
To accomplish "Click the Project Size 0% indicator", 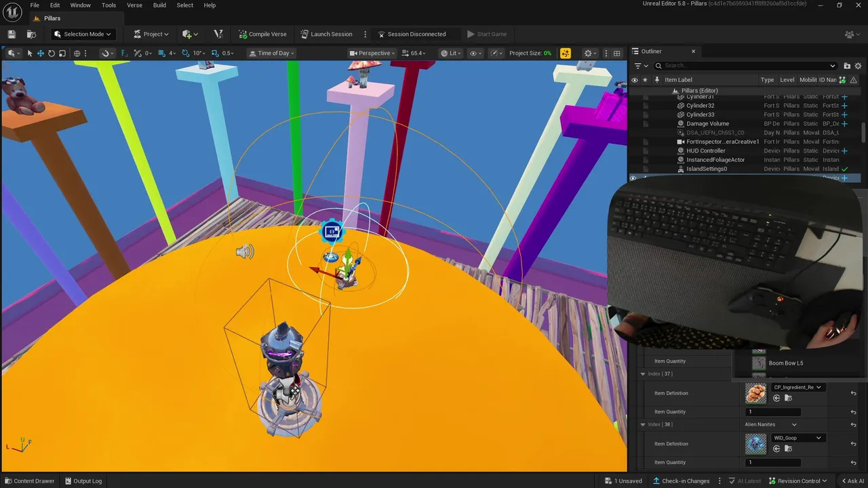I will pyautogui.click(x=530, y=53).
